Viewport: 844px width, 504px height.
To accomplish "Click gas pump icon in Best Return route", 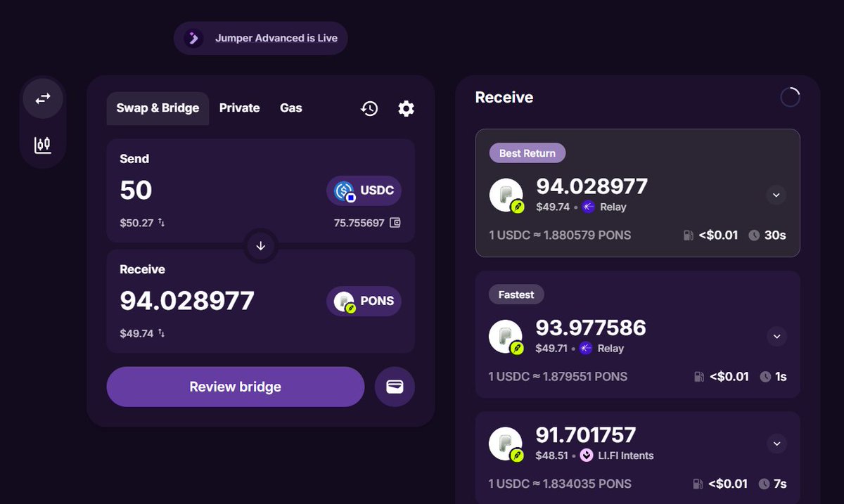I will (689, 235).
